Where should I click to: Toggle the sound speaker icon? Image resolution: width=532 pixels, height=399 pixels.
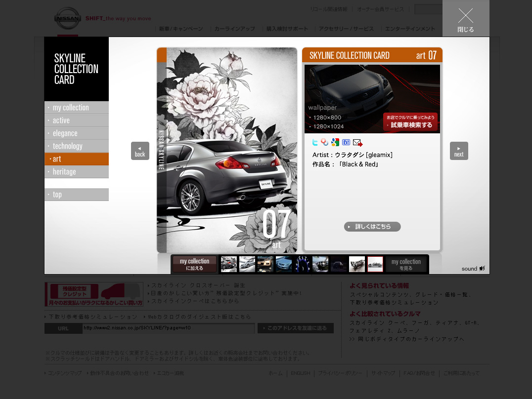click(x=482, y=269)
